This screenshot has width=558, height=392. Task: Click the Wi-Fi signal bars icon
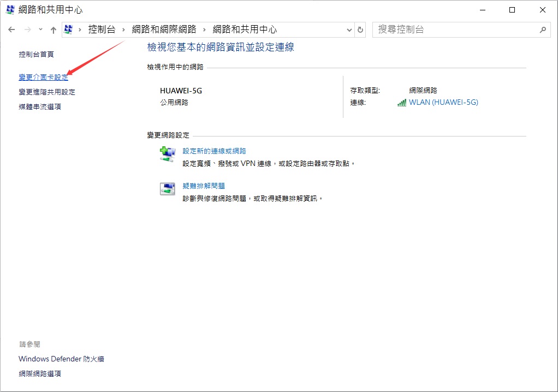coord(402,103)
